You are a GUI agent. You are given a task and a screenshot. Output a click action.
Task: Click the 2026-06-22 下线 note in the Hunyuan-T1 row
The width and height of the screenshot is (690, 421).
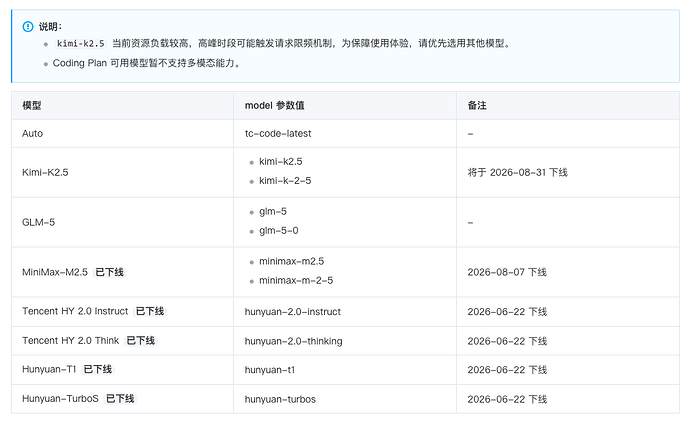point(507,370)
